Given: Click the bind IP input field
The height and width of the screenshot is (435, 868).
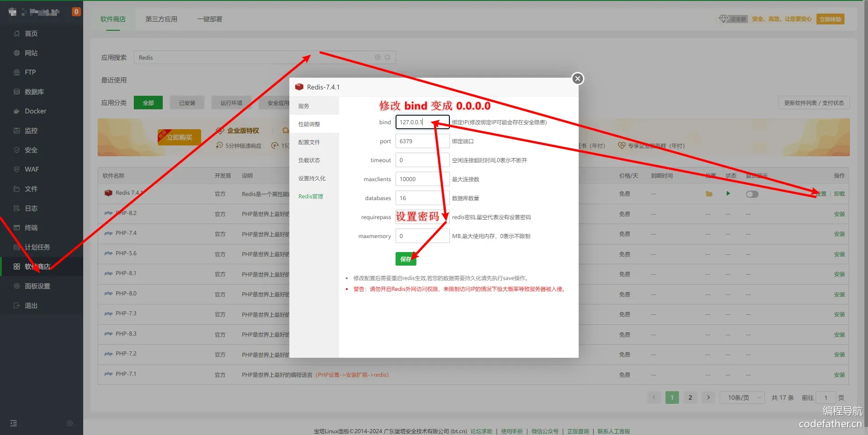Looking at the screenshot, I should pyautogui.click(x=422, y=122).
